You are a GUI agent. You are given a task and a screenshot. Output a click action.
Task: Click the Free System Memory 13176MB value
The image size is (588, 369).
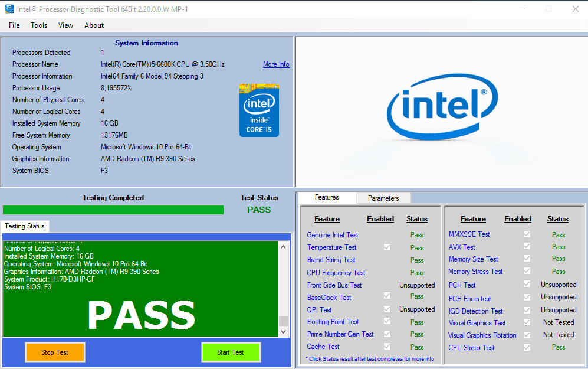114,135
